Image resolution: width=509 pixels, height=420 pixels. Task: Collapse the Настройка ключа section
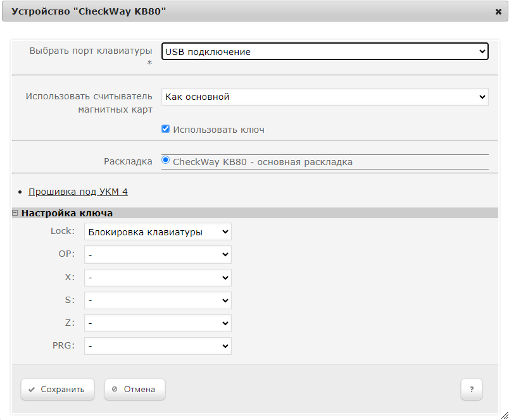click(15, 213)
